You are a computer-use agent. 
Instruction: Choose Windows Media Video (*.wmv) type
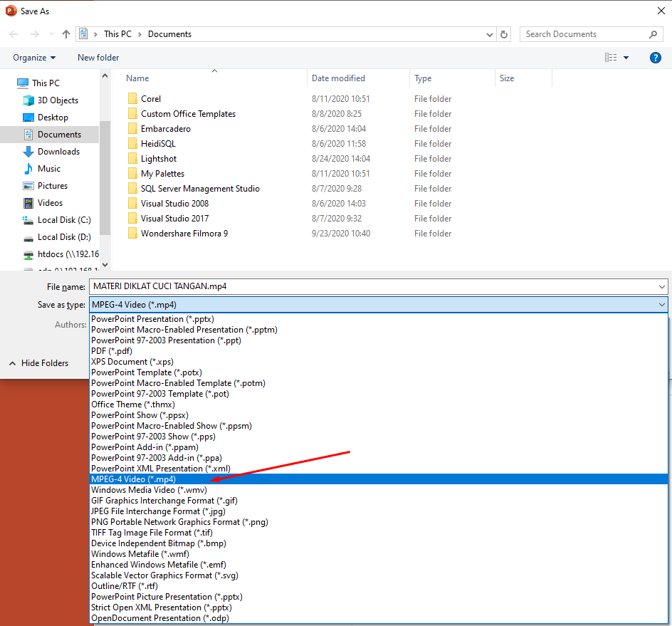tap(379, 490)
